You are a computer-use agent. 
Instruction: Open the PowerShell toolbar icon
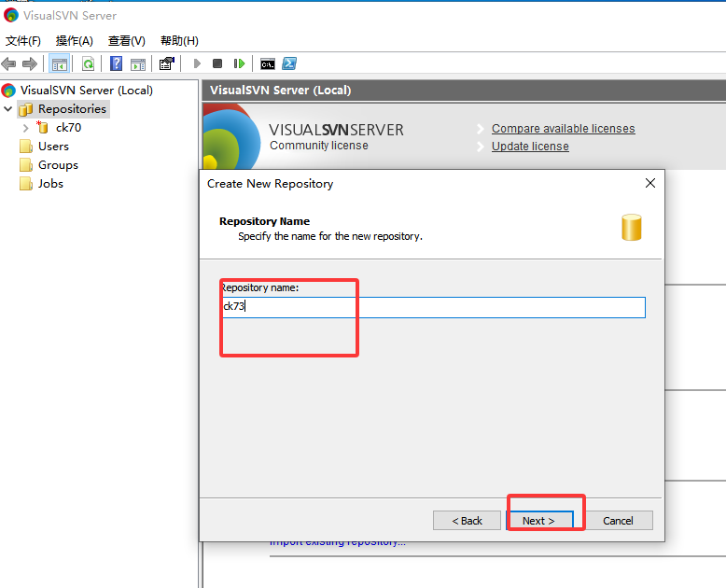pos(289,63)
